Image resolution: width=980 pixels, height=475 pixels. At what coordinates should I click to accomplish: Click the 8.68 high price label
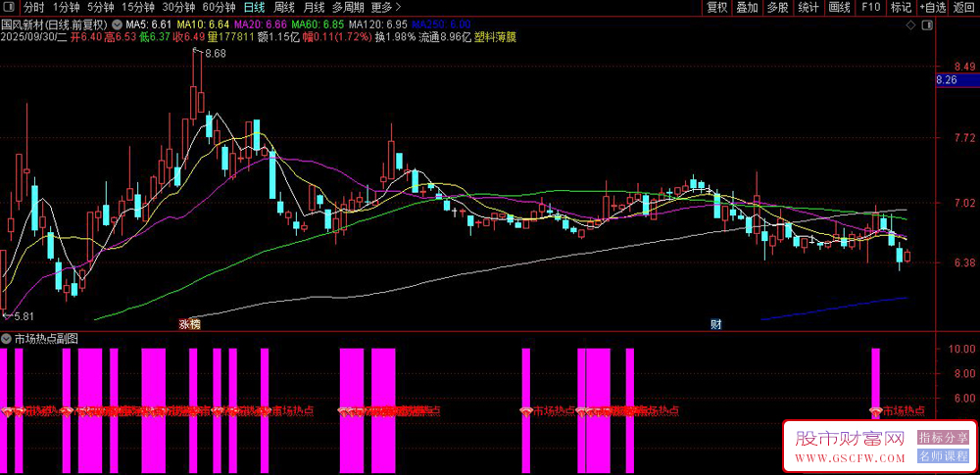coord(215,54)
